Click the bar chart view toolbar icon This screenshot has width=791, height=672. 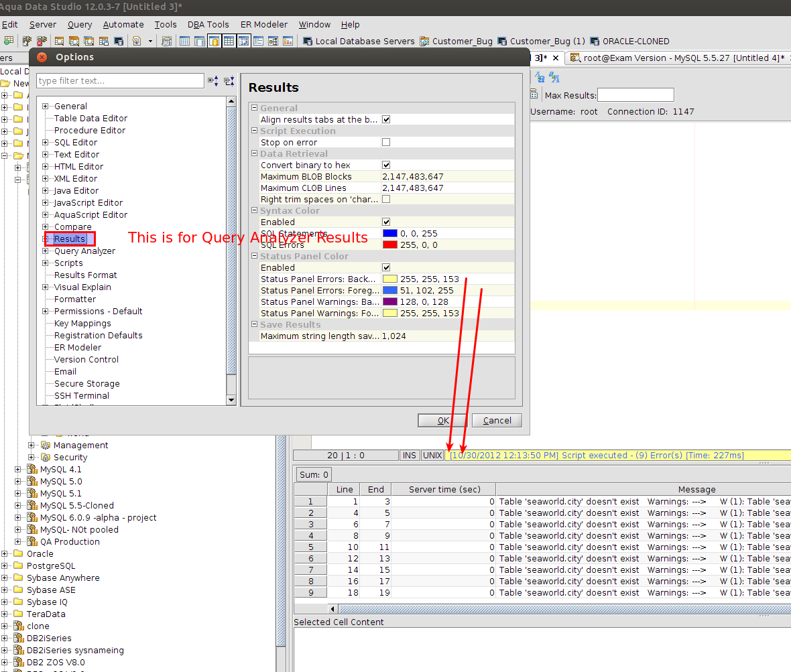288,41
